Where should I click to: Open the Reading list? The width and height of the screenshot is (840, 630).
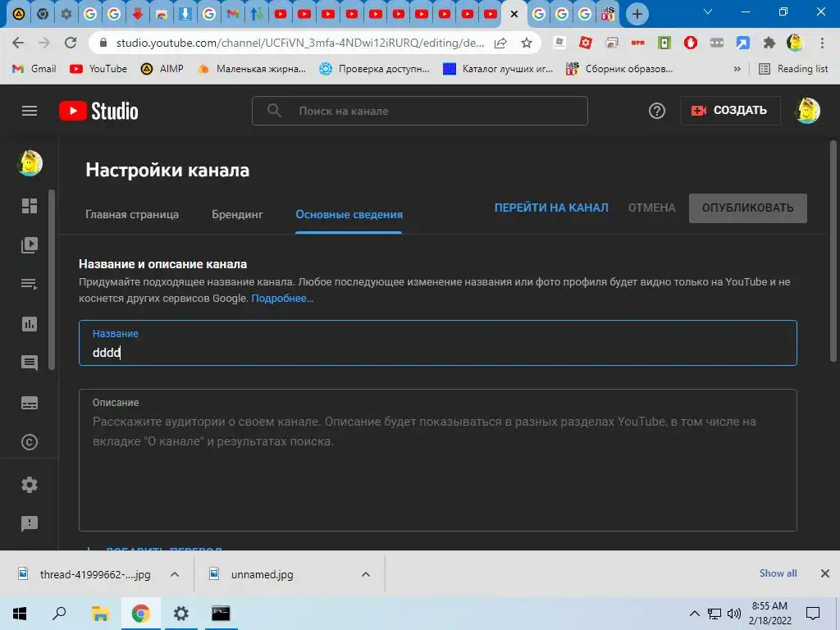click(x=793, y=69)
